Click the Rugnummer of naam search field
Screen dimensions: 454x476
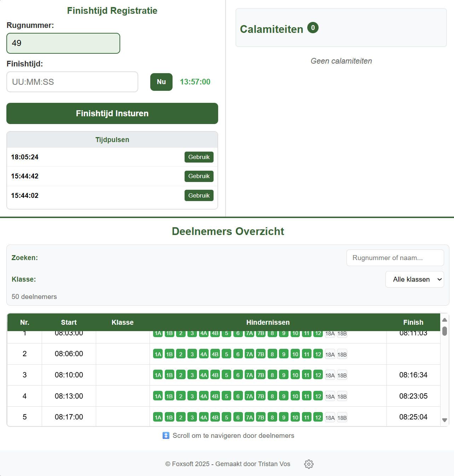pyautogui.click(x=395, y=258)
